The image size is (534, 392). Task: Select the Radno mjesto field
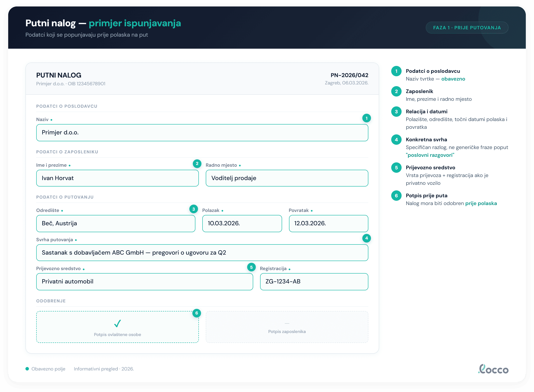click(287, 178)
